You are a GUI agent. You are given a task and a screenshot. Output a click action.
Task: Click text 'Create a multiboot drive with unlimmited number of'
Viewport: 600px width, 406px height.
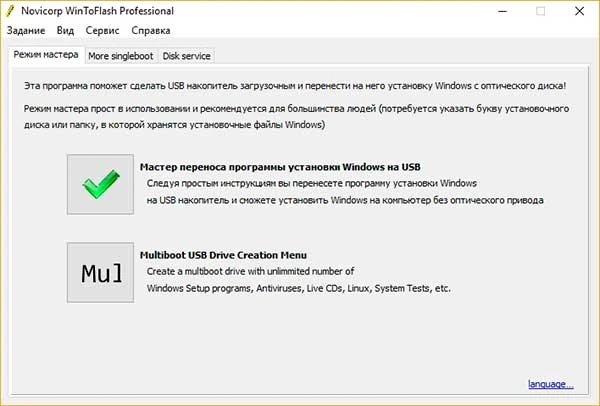click(250, 271)
